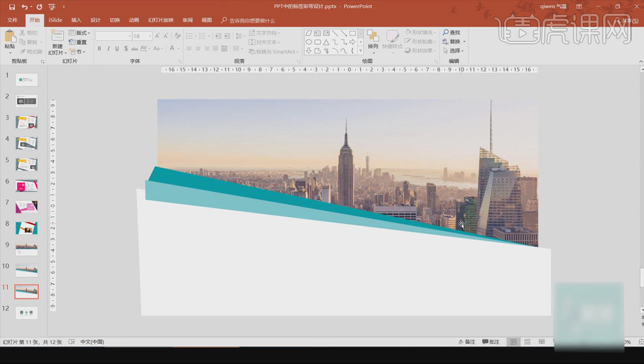The height and width of the screenshot is (364, 644).
Task: Click the Find (查找) magnifier icon
Action: 446,32
